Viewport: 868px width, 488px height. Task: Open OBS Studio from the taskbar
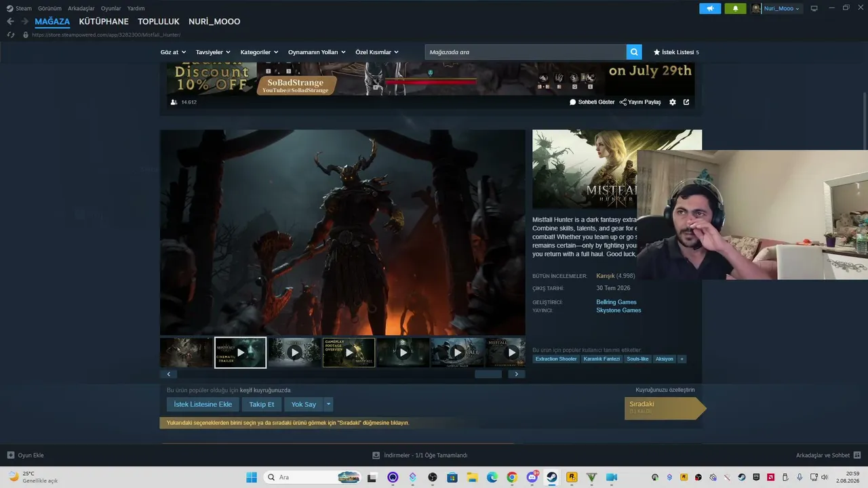click(433, 477)
